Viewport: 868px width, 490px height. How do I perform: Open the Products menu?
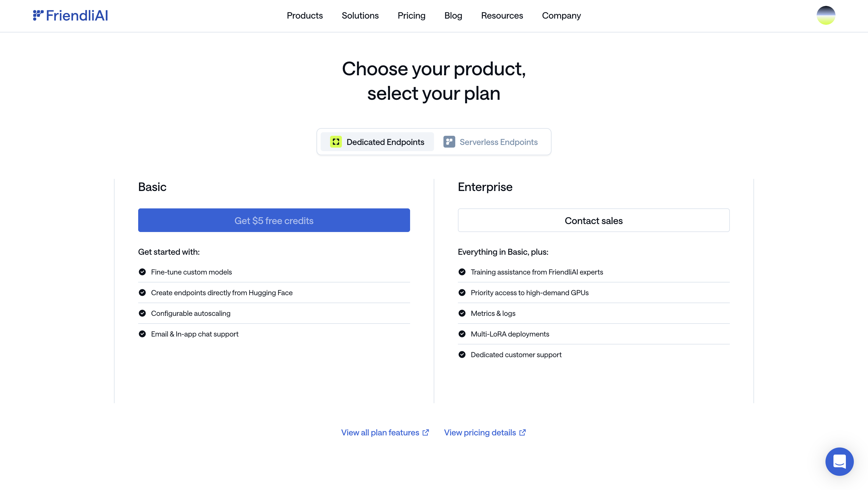305,16
